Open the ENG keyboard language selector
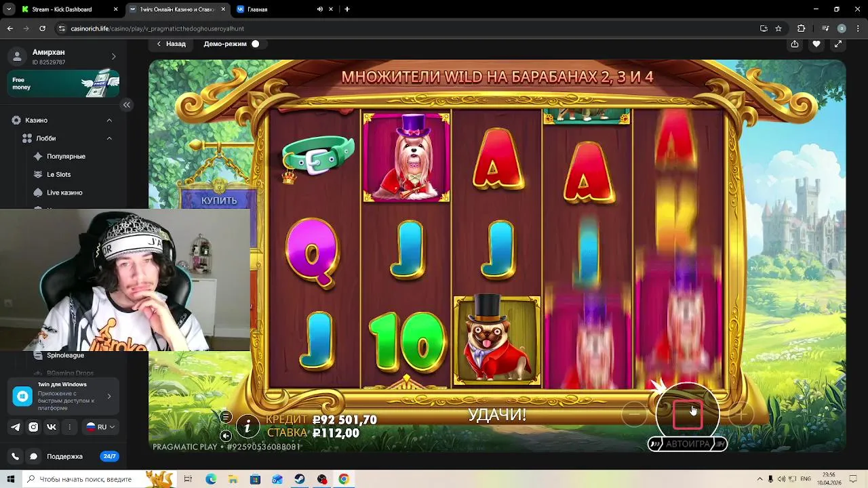The width and height of the screenshot is (868, 488). [x=806, y=479]
